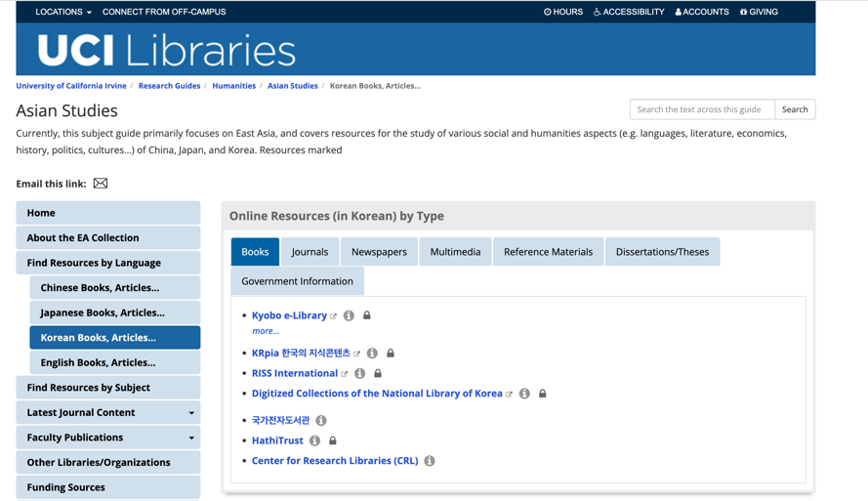Open info icon for 국가전자도서관
Viewport: 868px width, 501px height.
[x=321, y=421]
